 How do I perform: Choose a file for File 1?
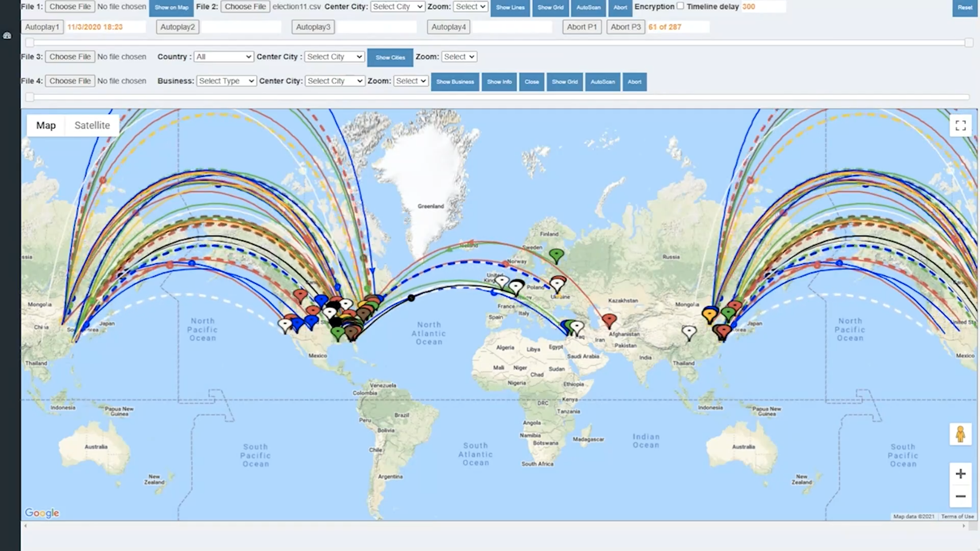pos(70,7)
